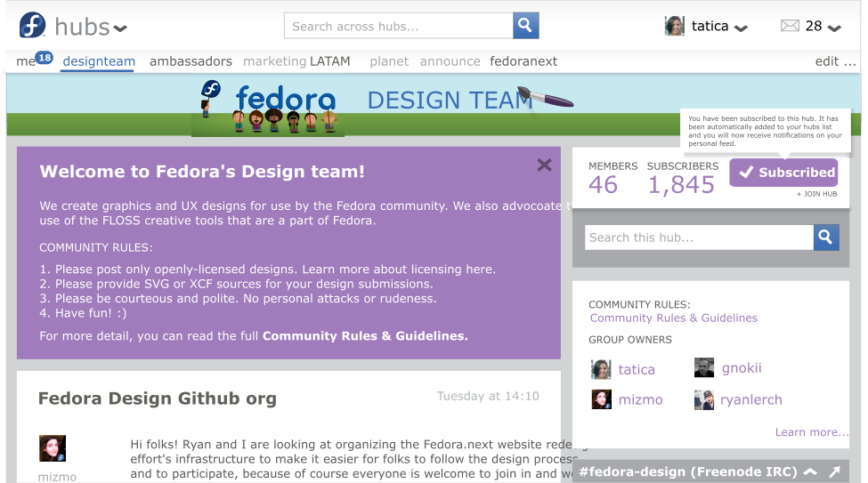Screen dimensions: 868x483
Task: Click the 46 members count
Action: (603, 185)
